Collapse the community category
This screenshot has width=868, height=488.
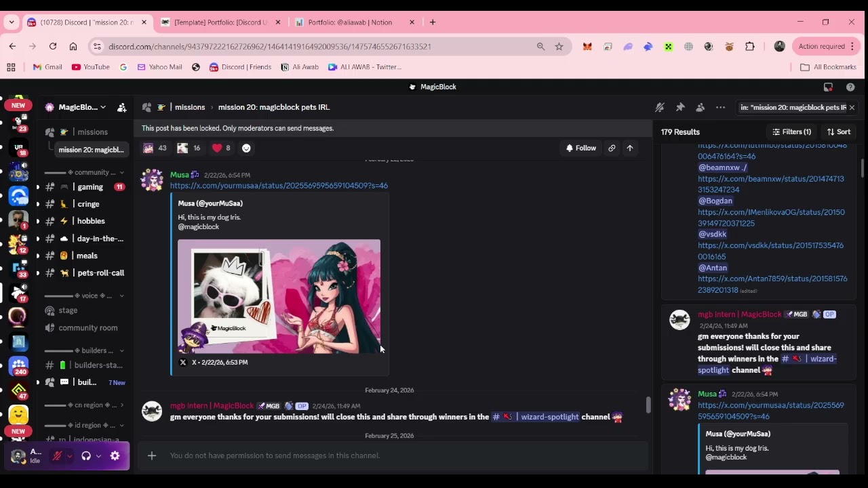(85, 172)
